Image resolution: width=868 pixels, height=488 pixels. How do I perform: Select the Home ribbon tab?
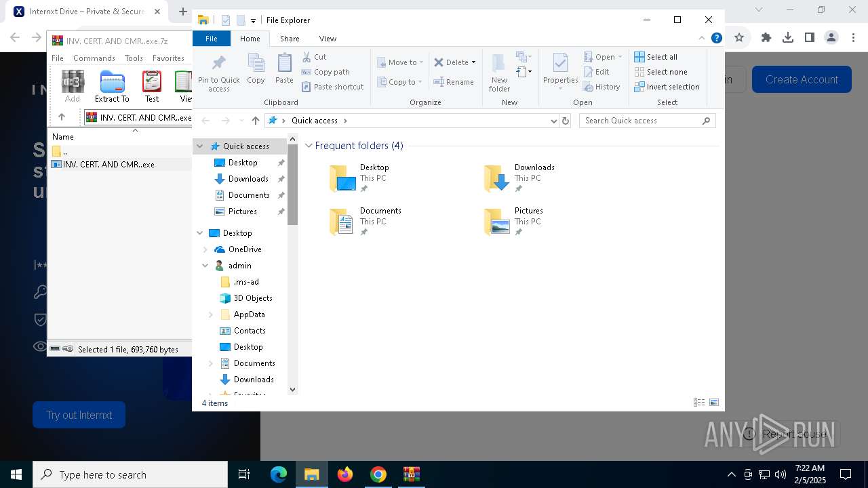pyautogui.click(x=250, y=39)
